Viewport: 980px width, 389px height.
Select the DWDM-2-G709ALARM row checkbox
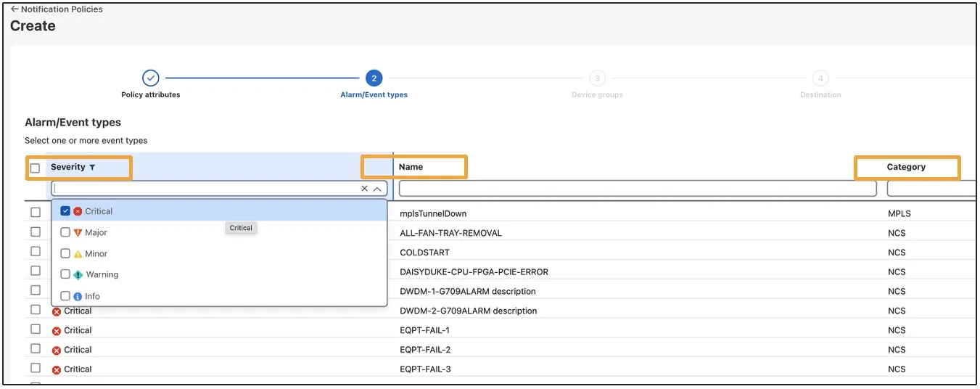(x=36, y=309)
